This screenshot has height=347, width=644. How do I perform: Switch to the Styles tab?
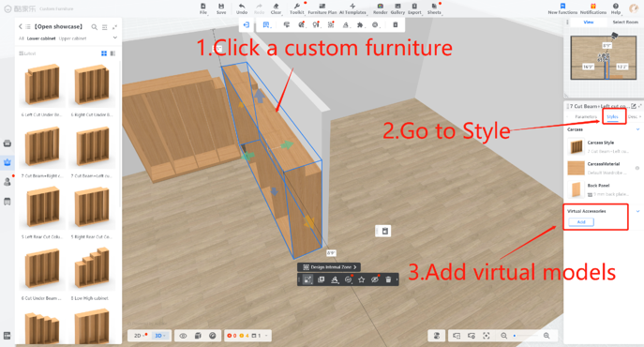pyautogui.click(x=612, y=117)
